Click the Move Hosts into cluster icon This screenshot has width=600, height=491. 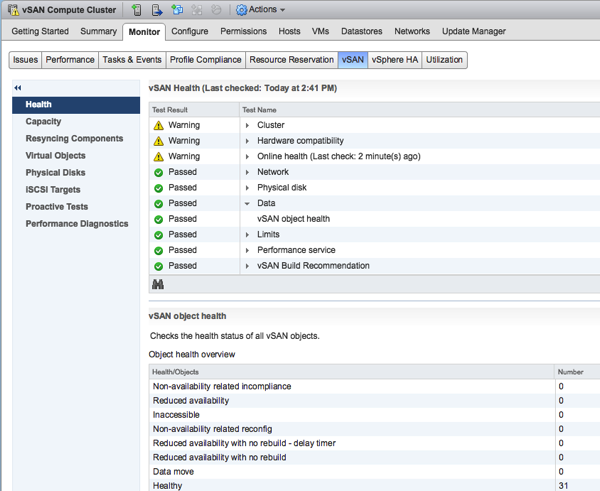point(157,10)
